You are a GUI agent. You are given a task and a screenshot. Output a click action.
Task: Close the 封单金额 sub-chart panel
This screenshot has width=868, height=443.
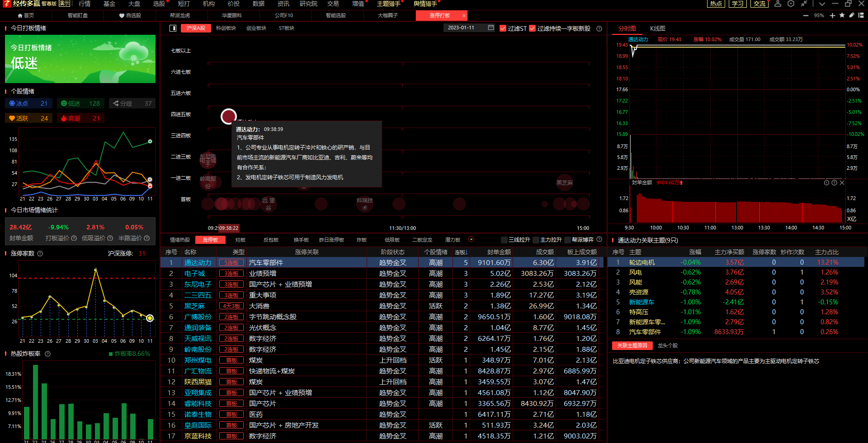pos(842,183)
